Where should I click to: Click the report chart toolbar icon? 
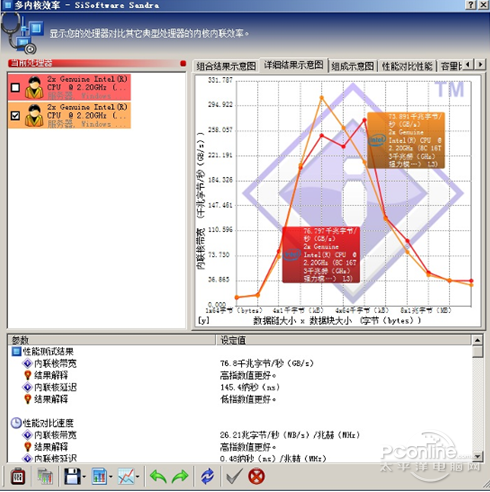click(99, 476)
